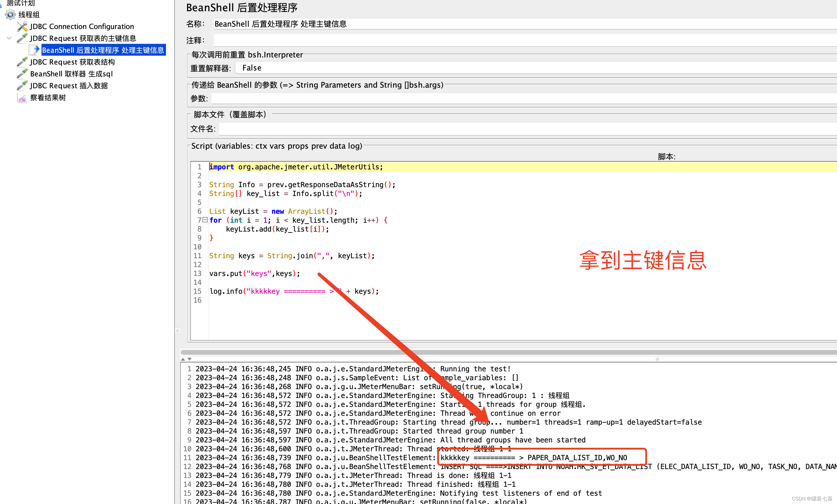Click the 参数 parameters input field

[524, 98]
